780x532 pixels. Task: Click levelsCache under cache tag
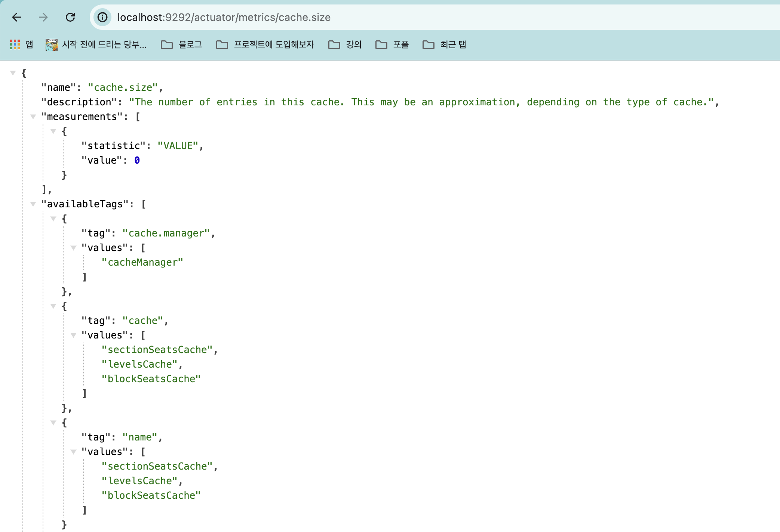(x=139, y=364)
